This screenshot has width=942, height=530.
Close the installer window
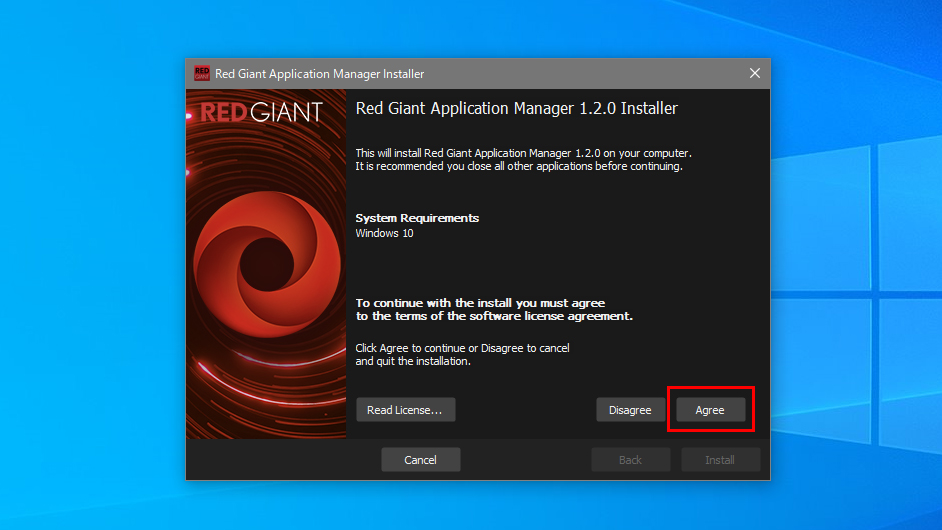click(x=755, y=73)
